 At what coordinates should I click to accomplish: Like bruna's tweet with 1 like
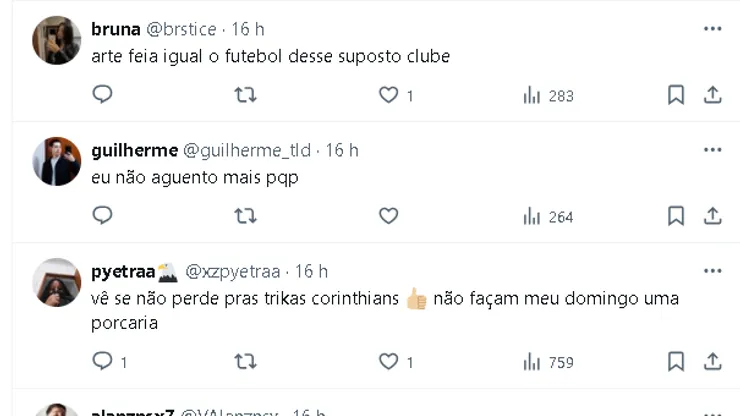[388, 95]
